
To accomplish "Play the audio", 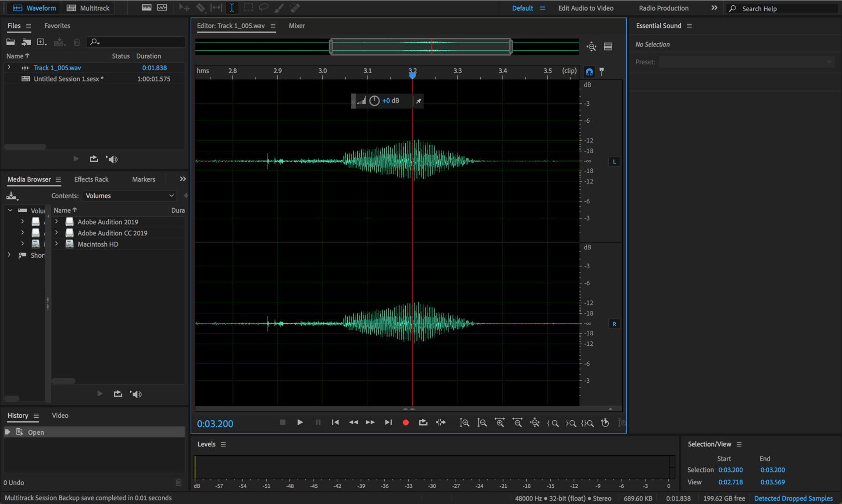I will coord(300,422).
